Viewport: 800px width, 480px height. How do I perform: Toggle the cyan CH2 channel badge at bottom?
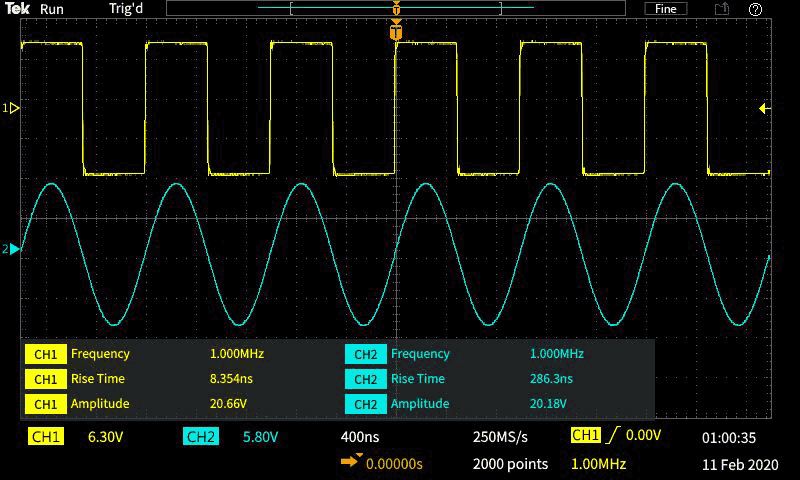click(x=201, y=437)
